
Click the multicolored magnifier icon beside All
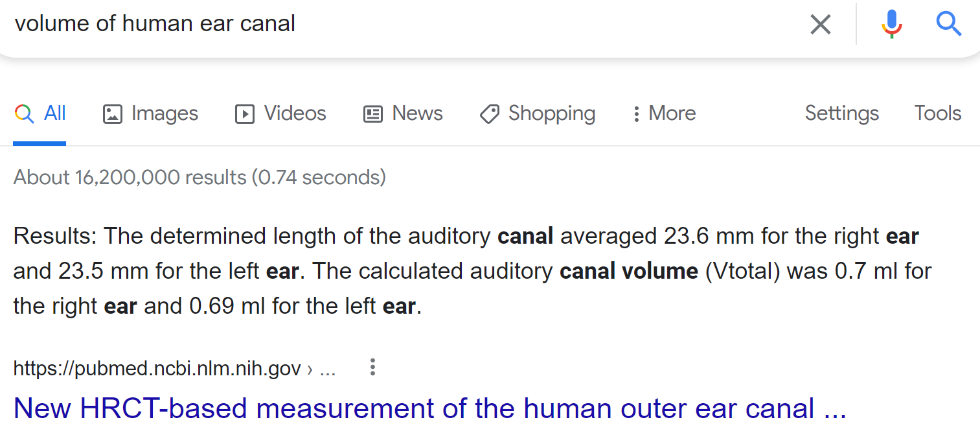click(x=24, y=114)
